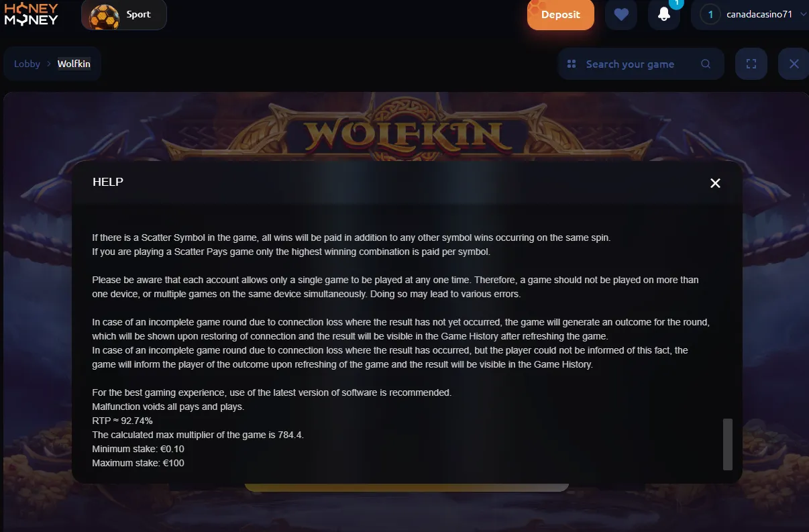
Task: Open notifications via the bell icon
Action: 664,15
